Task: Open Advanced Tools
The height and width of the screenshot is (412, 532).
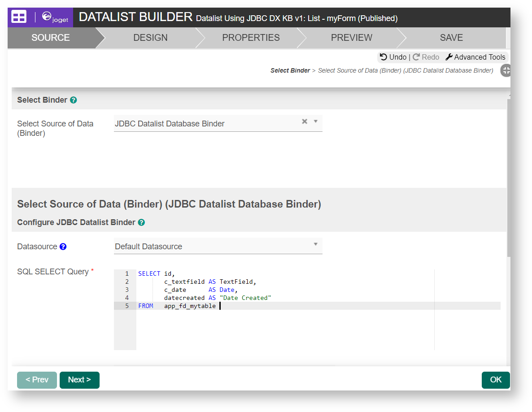Action: click(475, 57)
